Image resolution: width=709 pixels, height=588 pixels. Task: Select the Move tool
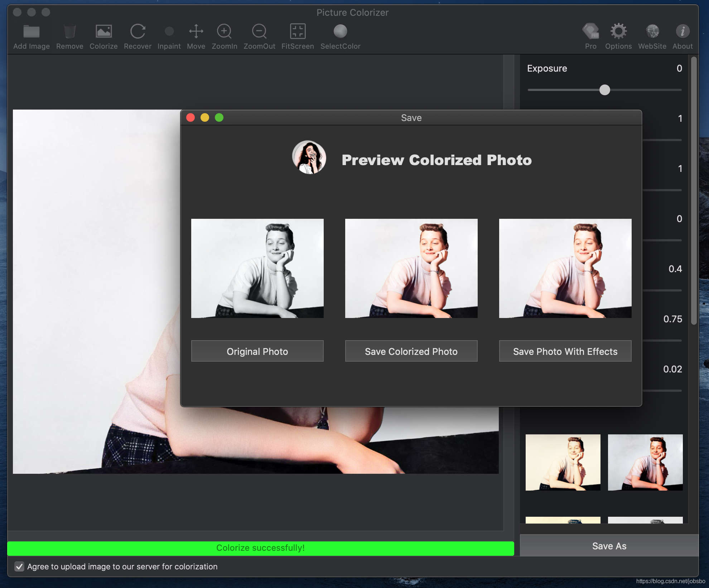tap(196, 32)
